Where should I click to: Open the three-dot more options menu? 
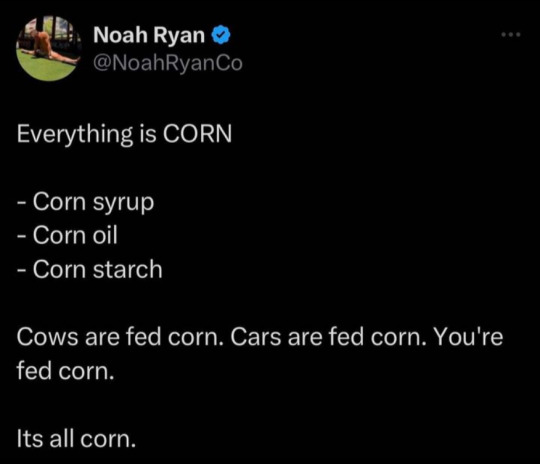point(511,34)
